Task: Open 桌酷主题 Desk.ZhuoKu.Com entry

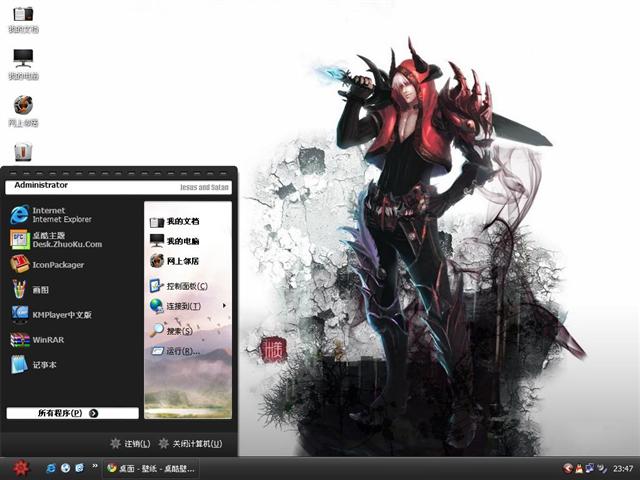Action: click(x=56, y=240)
